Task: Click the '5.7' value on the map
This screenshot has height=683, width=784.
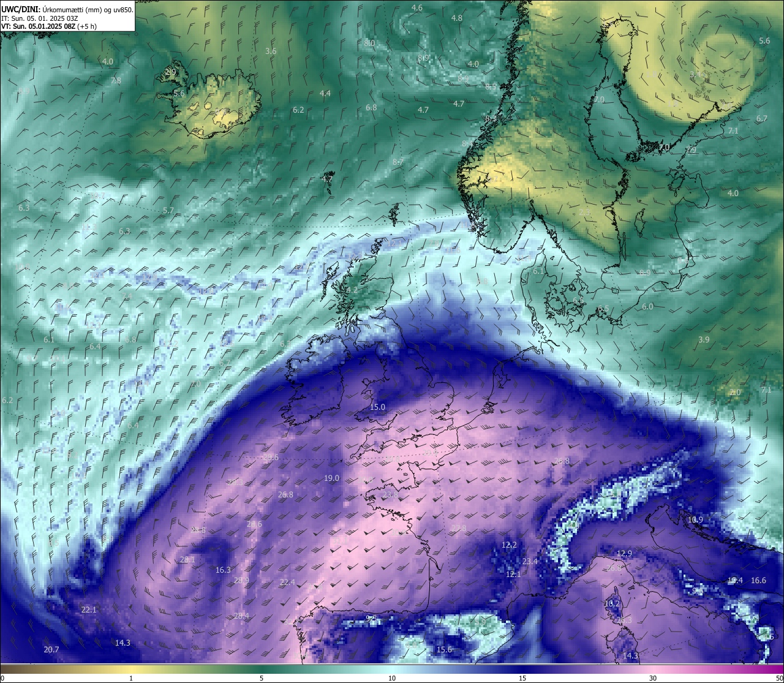Action: point(168,211)
